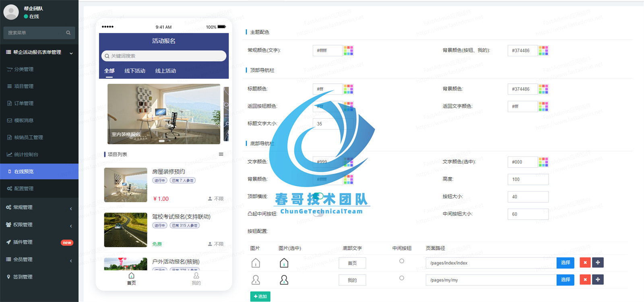The image size is (644, 302).
Task: Delete the /pages/index/index button row
Action: (585, 263)
